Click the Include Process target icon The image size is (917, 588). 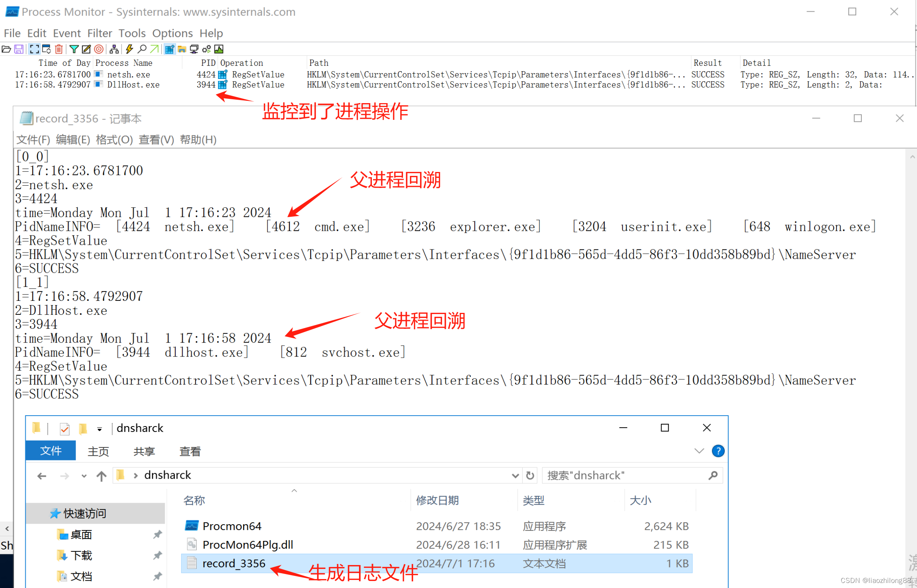point(99,49)
